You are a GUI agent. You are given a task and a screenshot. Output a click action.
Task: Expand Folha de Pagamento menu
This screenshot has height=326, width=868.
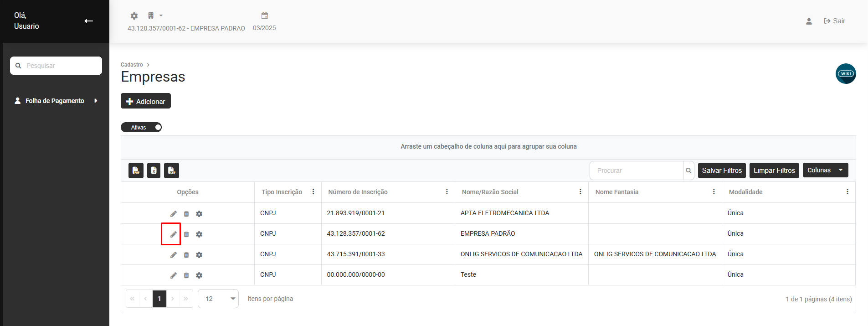[56, 101]
